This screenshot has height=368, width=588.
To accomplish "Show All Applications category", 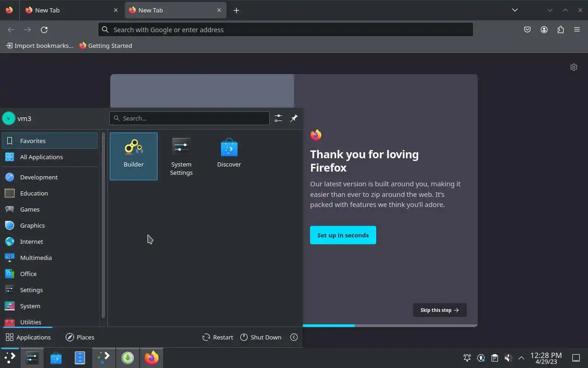I will click(50, 157).
